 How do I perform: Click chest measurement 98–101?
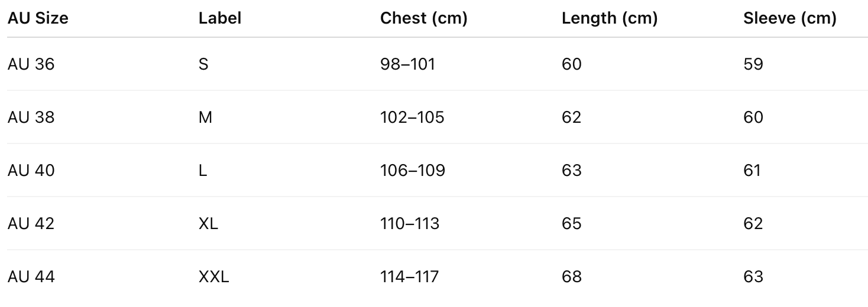click(408, 64)
